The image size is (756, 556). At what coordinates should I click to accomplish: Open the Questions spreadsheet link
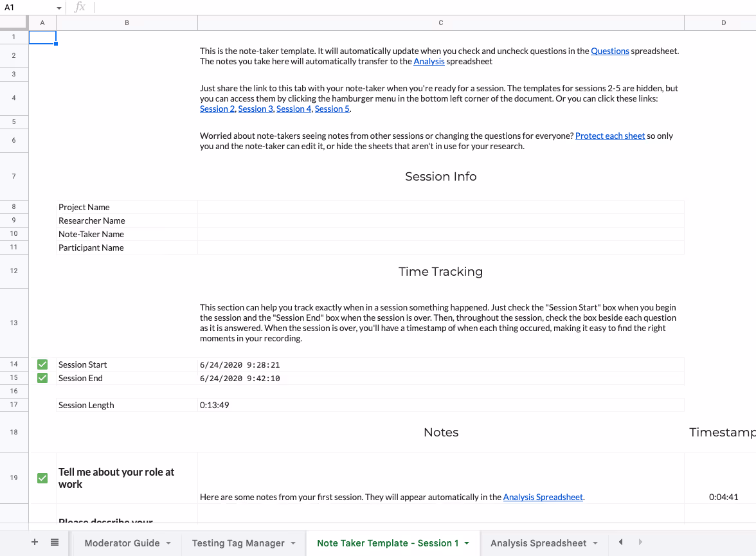pos(610,51)
